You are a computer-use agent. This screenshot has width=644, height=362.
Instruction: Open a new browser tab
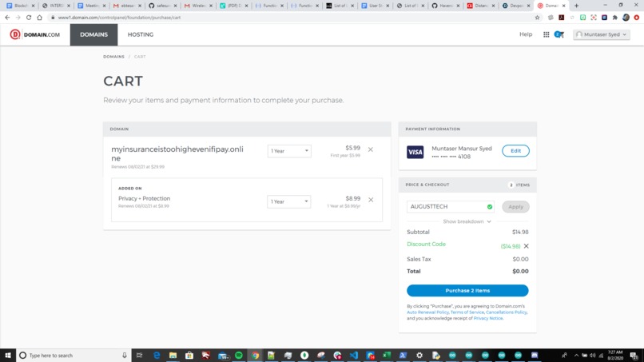pos(576,6)
